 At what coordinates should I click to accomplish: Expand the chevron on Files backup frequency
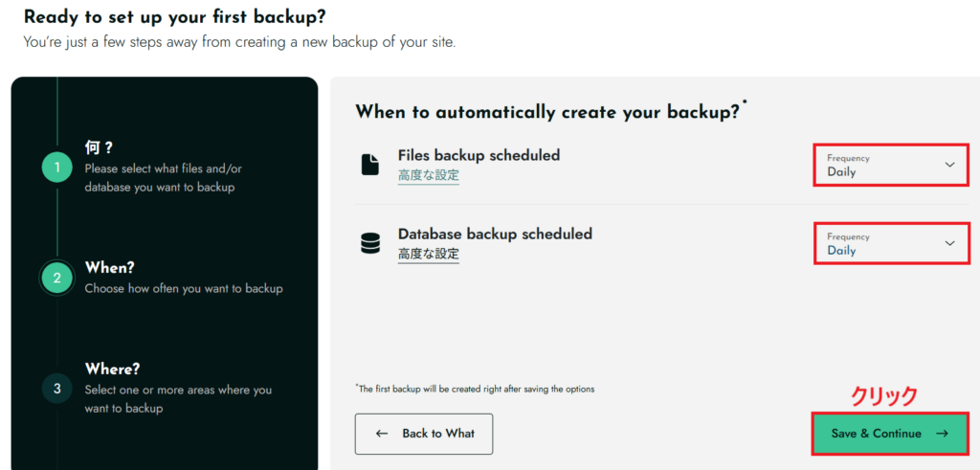point(949,165)
